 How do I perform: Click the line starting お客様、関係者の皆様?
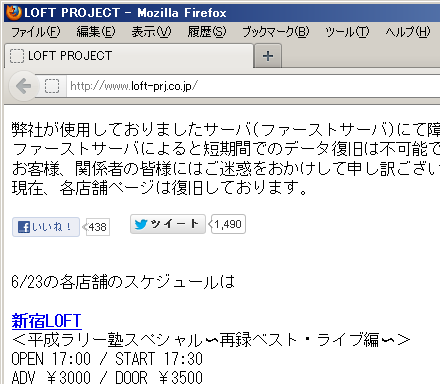click(x=226, y=168)
